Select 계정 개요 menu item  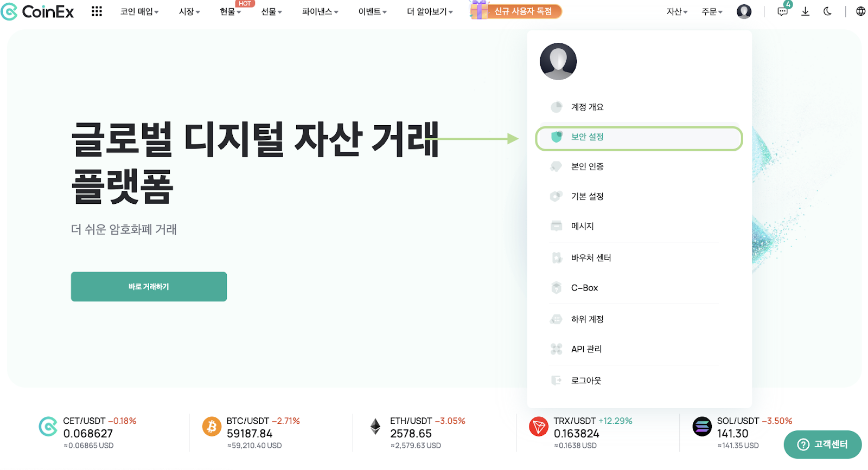[x=587, y=107]
